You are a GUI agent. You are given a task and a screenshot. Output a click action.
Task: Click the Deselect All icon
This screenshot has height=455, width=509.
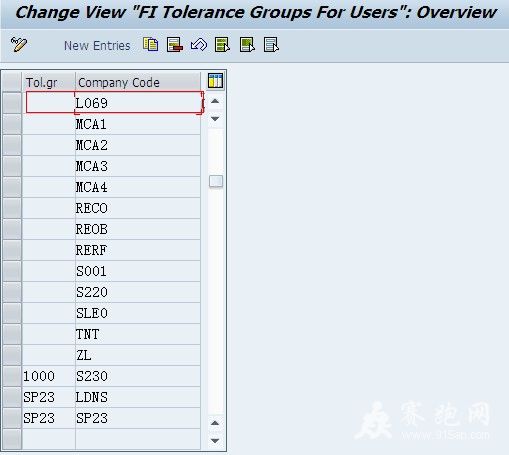click(x=271, y=45)
